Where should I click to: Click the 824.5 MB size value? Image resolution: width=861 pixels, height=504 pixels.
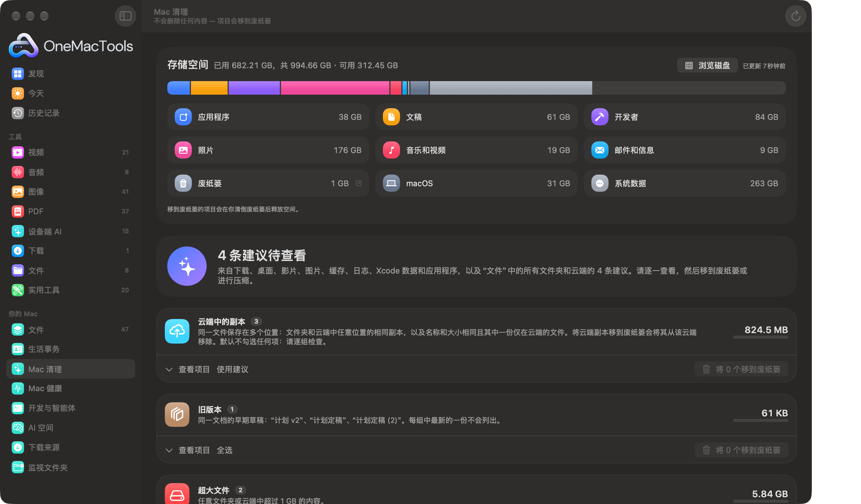(766, 330)
